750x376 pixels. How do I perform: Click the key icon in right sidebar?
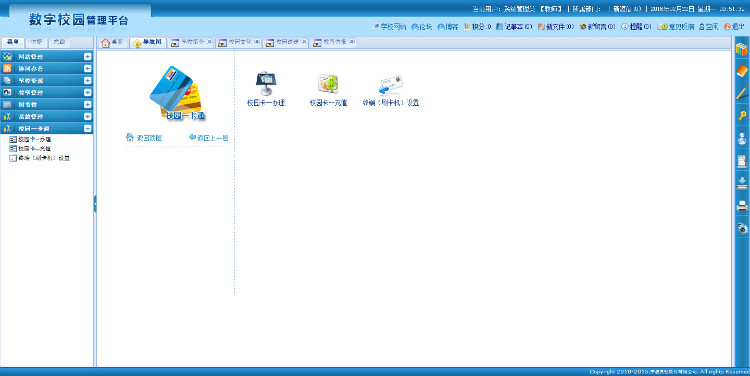(x=741, y=115)
